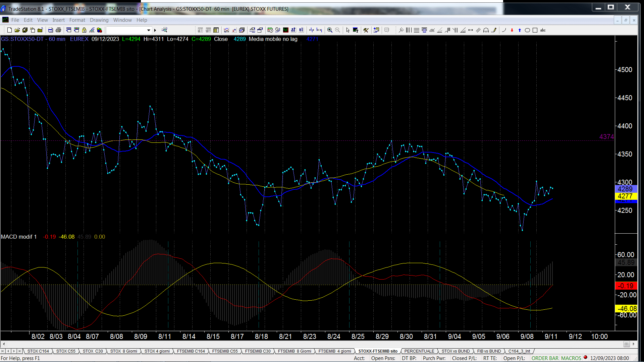The height and width of the screenshot is (362, 644).
Task: Select the Vertical lines drawing tool
Action: pos(409,30)
